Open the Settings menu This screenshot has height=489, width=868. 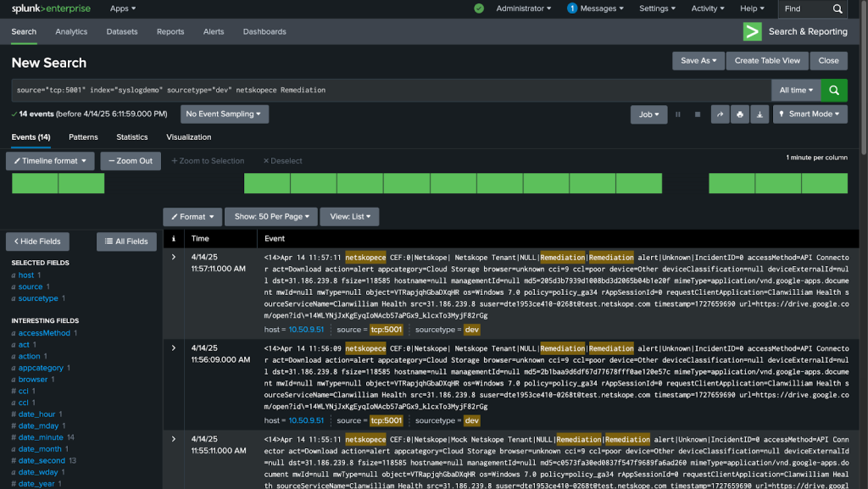point(657,8)
